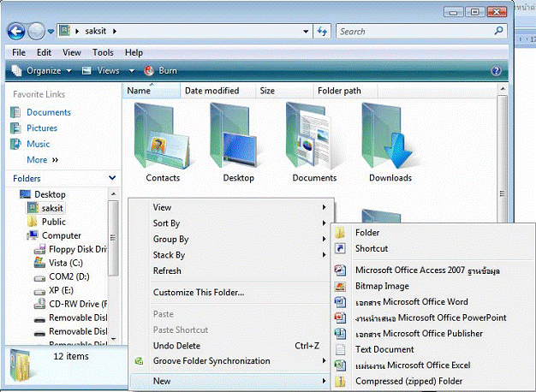
Task: Show More favorite links
Action: 43,159
